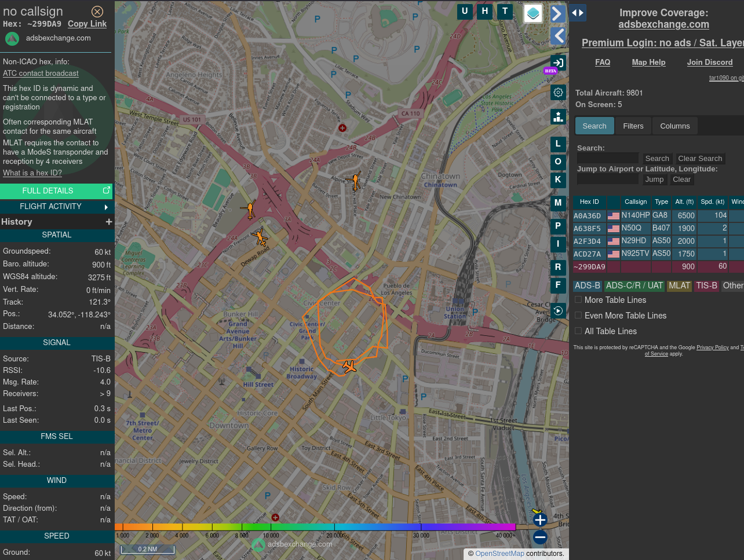Zoom in with the plus button

tap(540, 519)
